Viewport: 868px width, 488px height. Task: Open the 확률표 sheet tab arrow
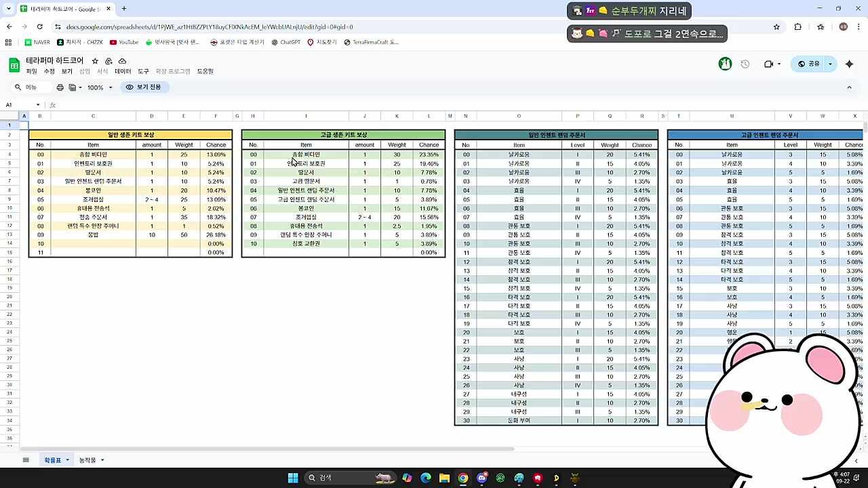67,460
